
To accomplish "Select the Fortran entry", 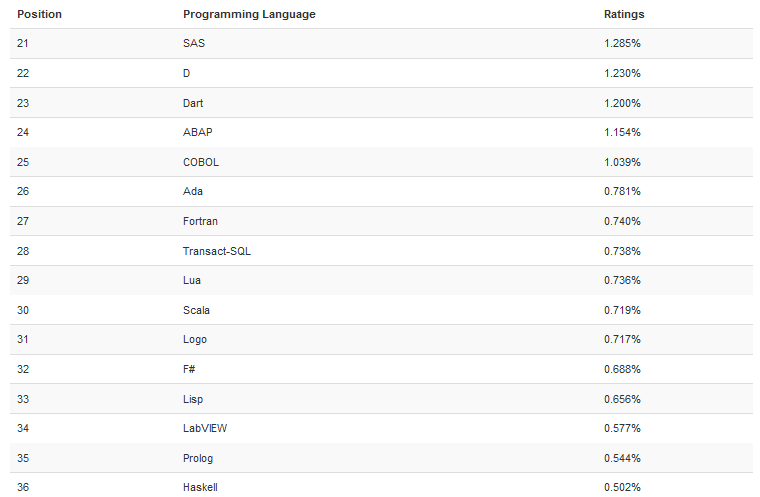I will pyautogui.click(x=200, y=222).
